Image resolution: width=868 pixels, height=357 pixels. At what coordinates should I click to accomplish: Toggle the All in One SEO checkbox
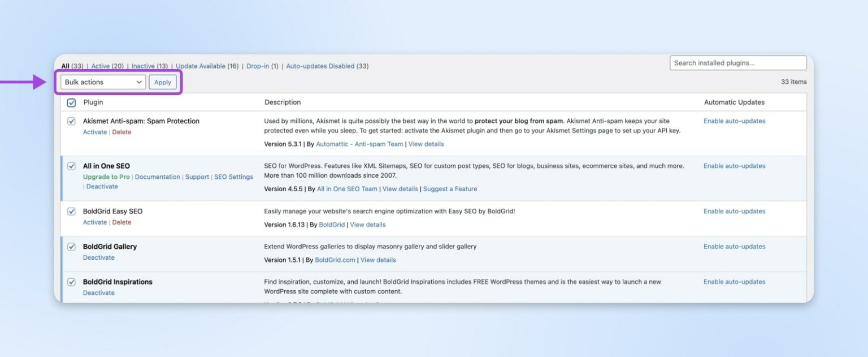pyautogui.click(x=71, y=165)
